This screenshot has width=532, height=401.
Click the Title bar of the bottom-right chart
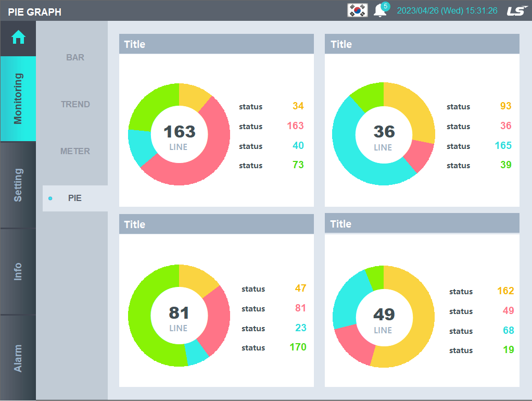(x=422, y=223)
